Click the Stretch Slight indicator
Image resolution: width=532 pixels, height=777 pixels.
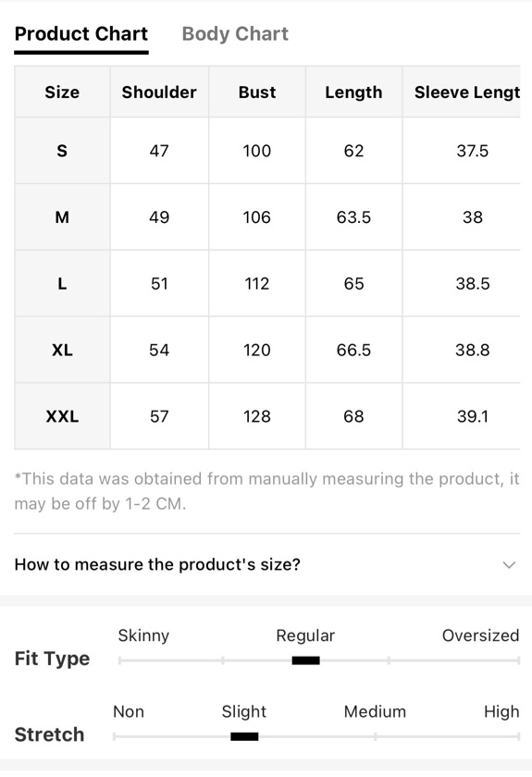click(x=244, y=736)
